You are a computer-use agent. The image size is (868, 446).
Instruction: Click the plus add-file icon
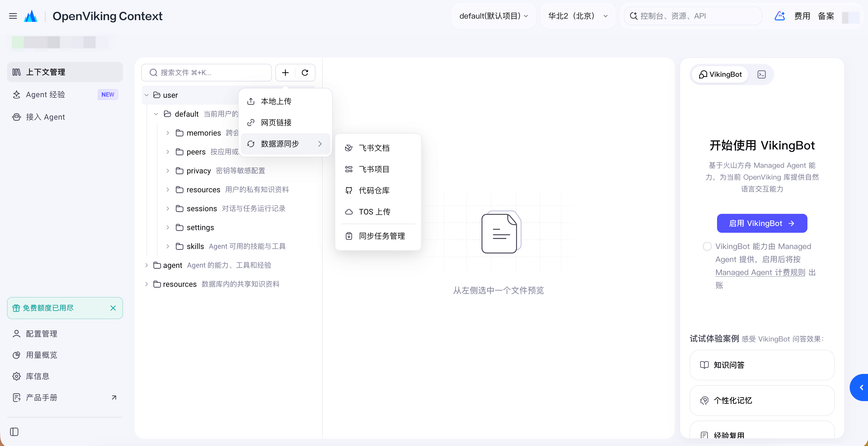point(285,72)
